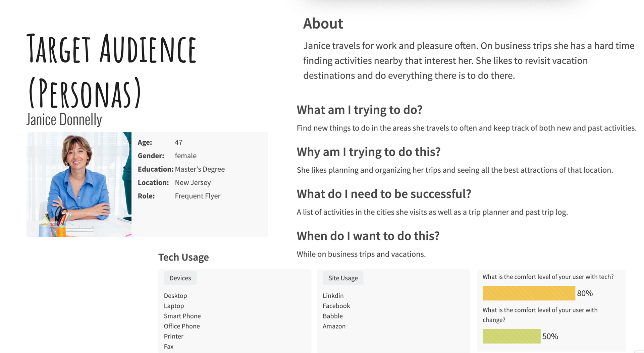Click the Tech Usage section heading

pyautogui.click(x=183, y=257)
